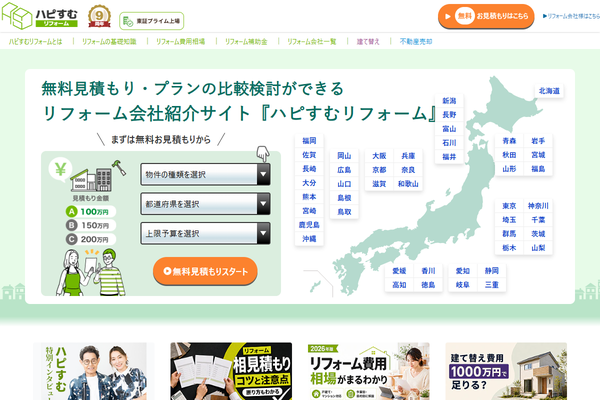Open the リフォームの基礎知識 menu item
Viewport: 600px width, 400px height.
[x=109, y=41]
